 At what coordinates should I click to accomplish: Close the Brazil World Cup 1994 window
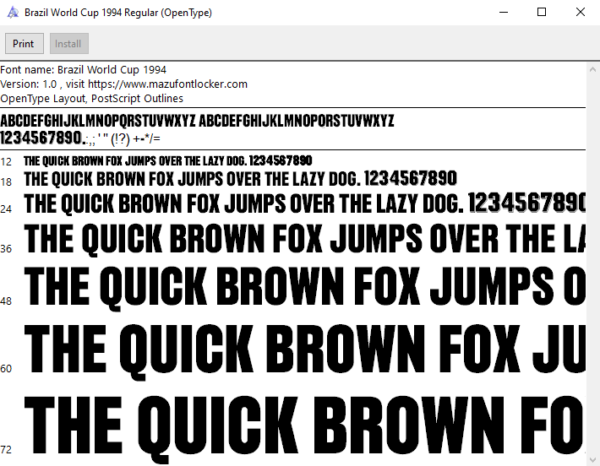[580, 12]
